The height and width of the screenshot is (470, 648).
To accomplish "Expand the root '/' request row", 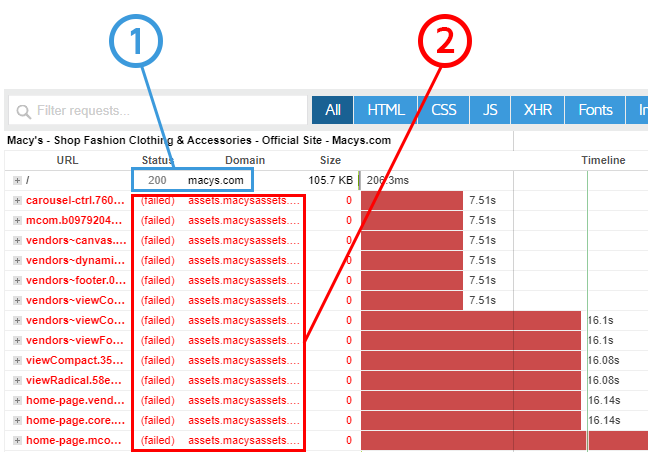I will tap(17, 180).
